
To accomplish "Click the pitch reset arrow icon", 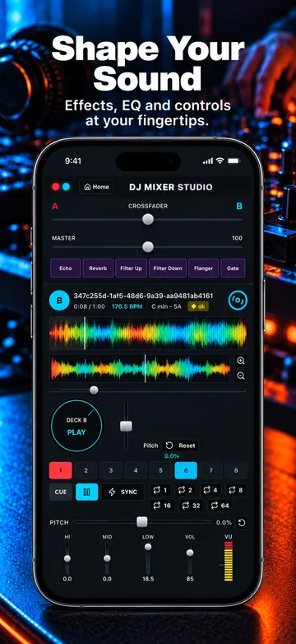I will coord(242,522).
